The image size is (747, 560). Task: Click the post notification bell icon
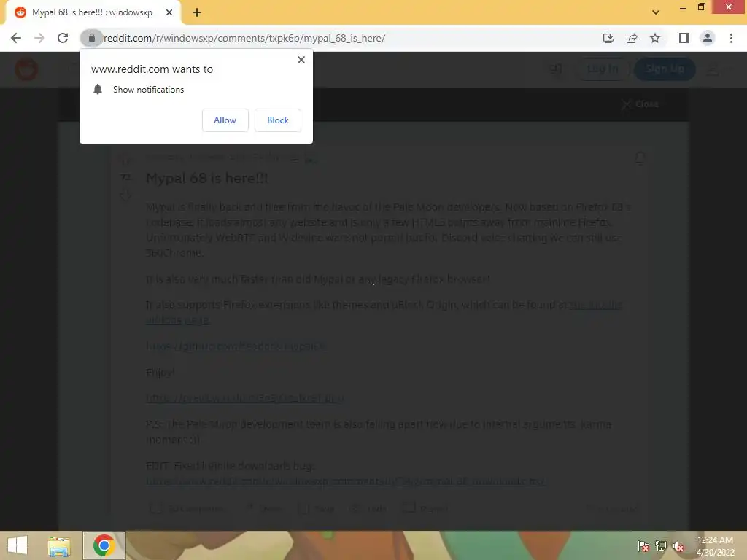[640, 158]
